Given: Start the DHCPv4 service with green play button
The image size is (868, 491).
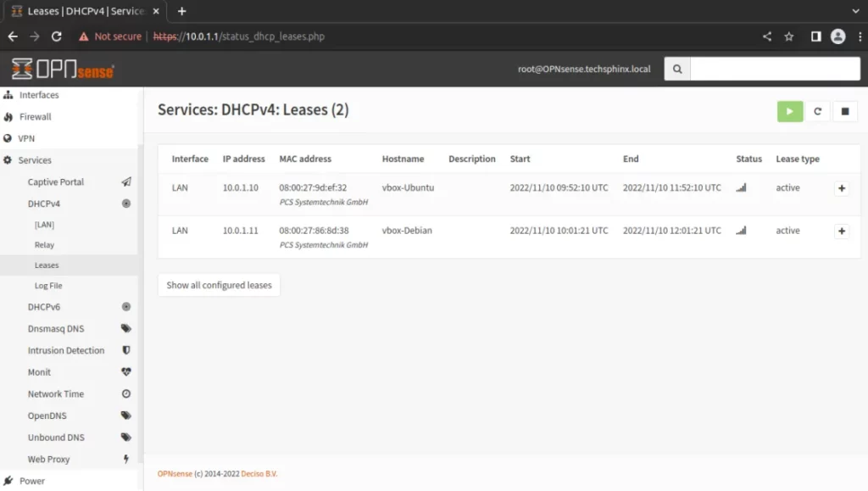Looking at the screenshot, I should coord(790,111).
